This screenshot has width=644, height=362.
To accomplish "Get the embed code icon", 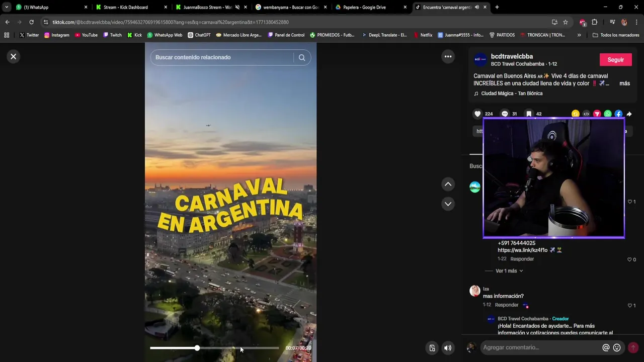I will (586, 114).
